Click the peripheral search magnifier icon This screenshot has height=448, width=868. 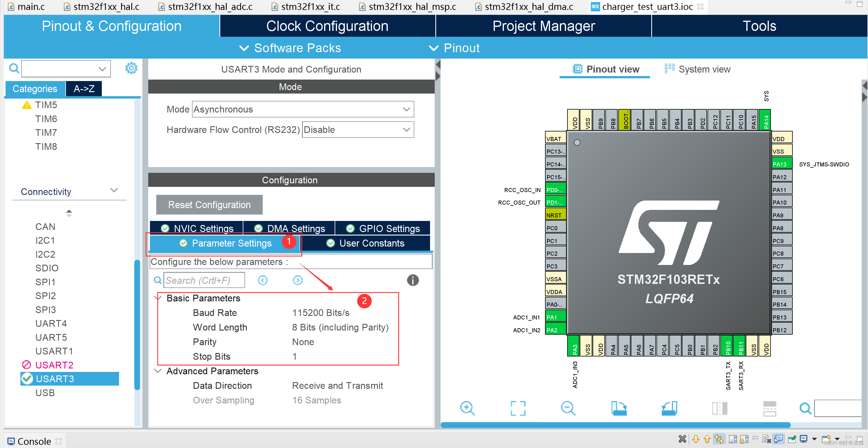click(14, 68)
